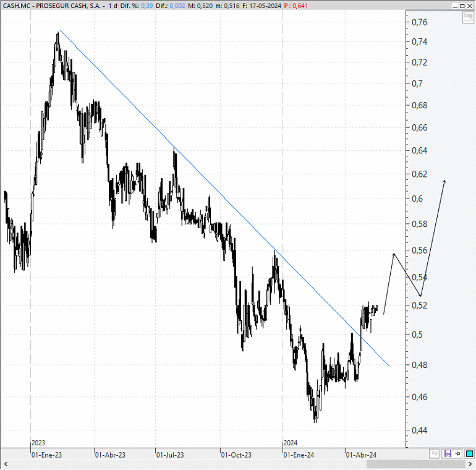Click the double-chevron collapse icon
This screenshot has height=470, width=476.
click(435, 454)
